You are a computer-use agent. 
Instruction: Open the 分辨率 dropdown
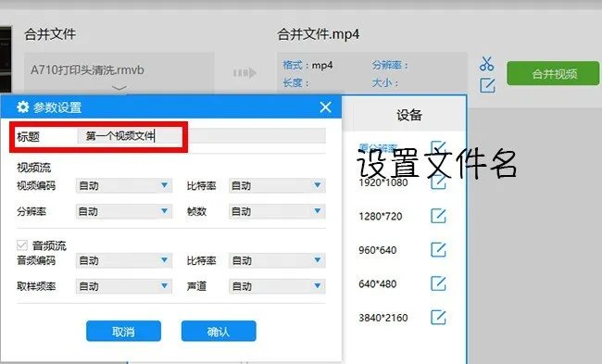pyautogui.click(x=124, y=211)
